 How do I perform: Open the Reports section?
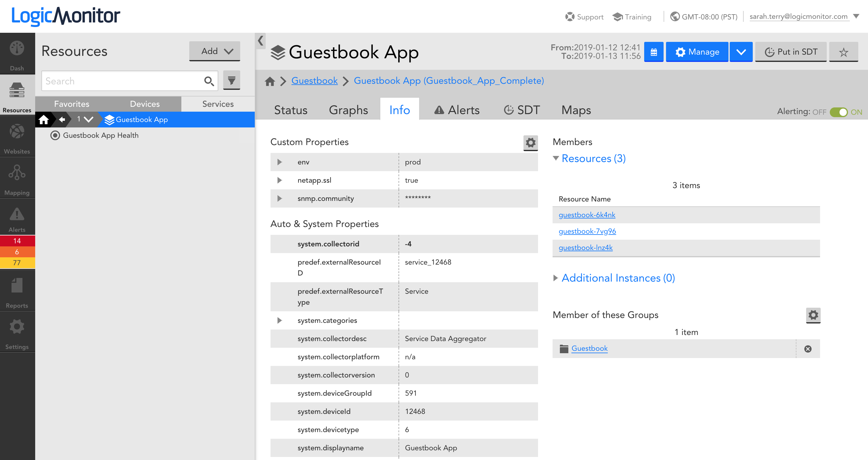click(x=17, y=292)
